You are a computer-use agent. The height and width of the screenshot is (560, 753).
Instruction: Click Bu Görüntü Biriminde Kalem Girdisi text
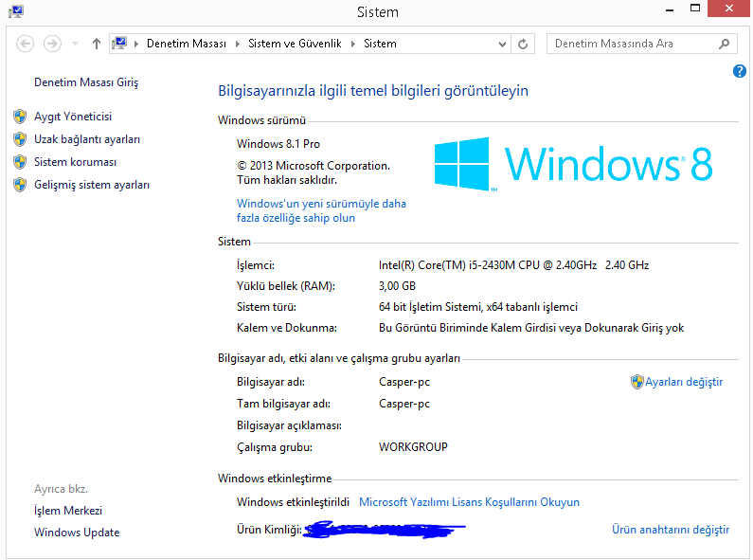click(x=531, y=328)
